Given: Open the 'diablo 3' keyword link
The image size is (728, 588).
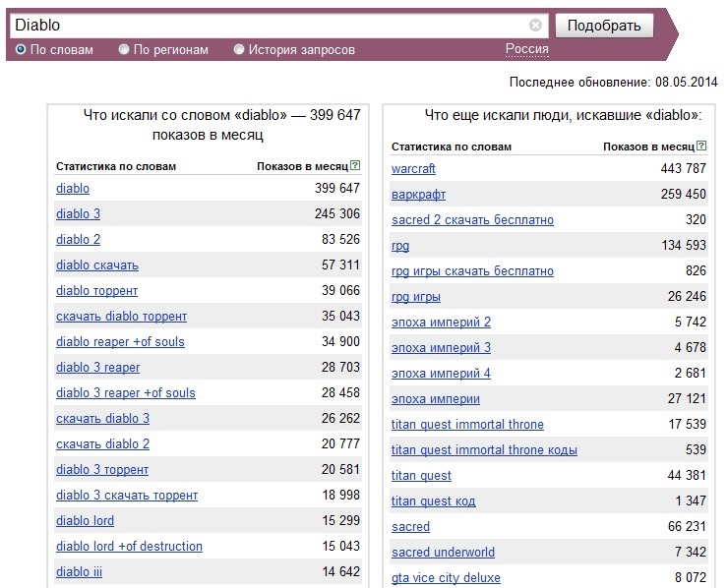Looking at the screenshot, I should click(x=78, y=213).
